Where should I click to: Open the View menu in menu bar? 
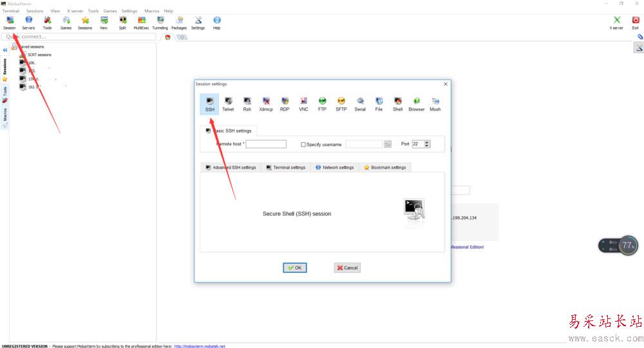click(55, 11)
